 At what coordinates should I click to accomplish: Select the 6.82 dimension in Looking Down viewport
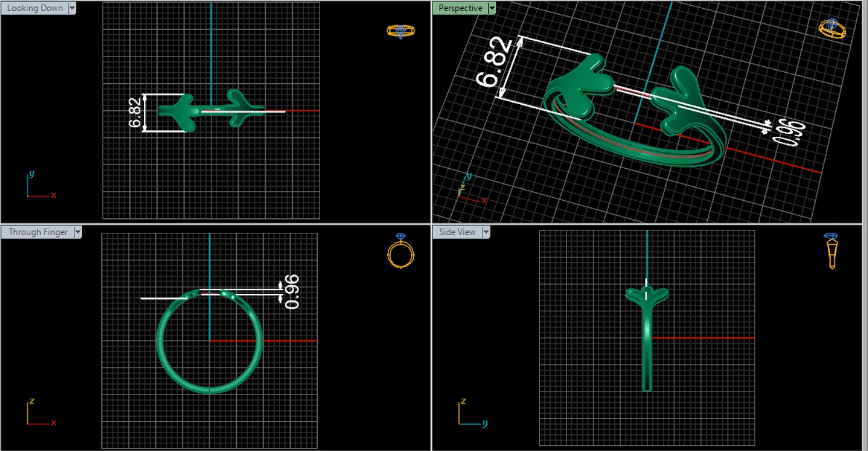[x=135, y=113]
